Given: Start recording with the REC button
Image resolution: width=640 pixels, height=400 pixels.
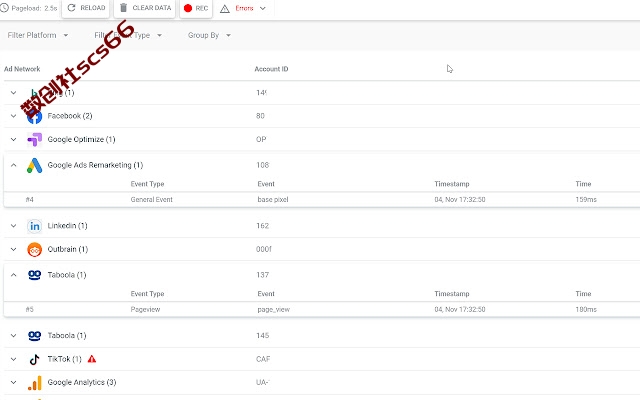Looking at the screenshot, I should pos(196,8).
